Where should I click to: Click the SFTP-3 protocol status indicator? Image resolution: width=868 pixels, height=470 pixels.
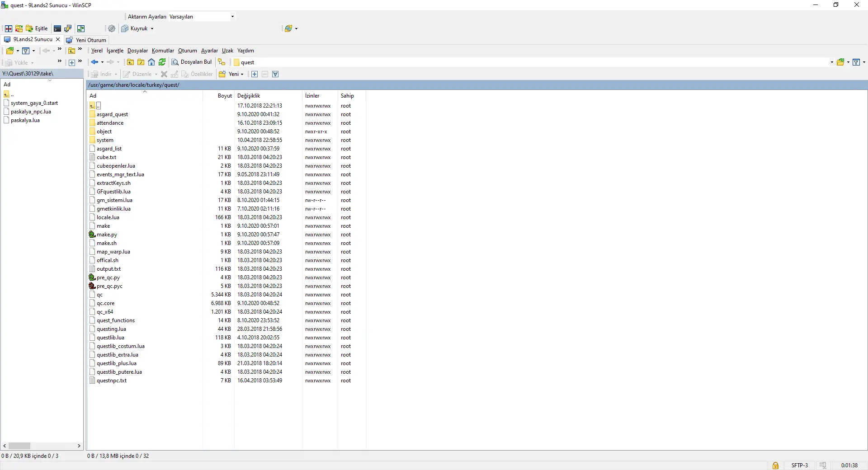click(799, 465)
